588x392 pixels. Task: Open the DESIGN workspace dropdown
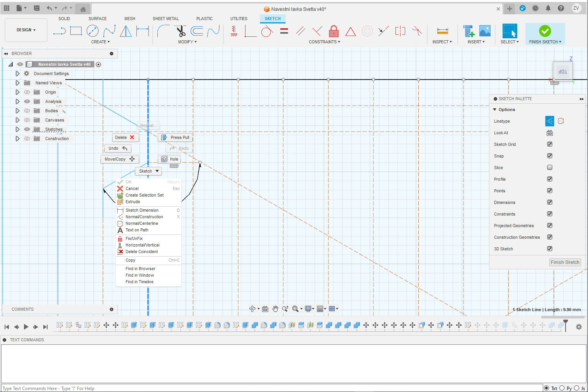pyautogui.click(x=26, y=30)
